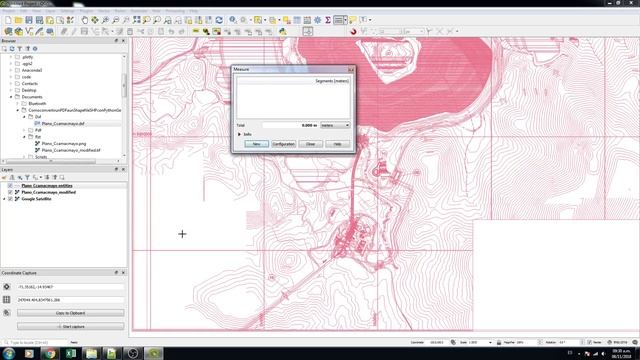Screen dimensions: 640x360
Task: Click the New Project icon
Action: click(8, 20)
